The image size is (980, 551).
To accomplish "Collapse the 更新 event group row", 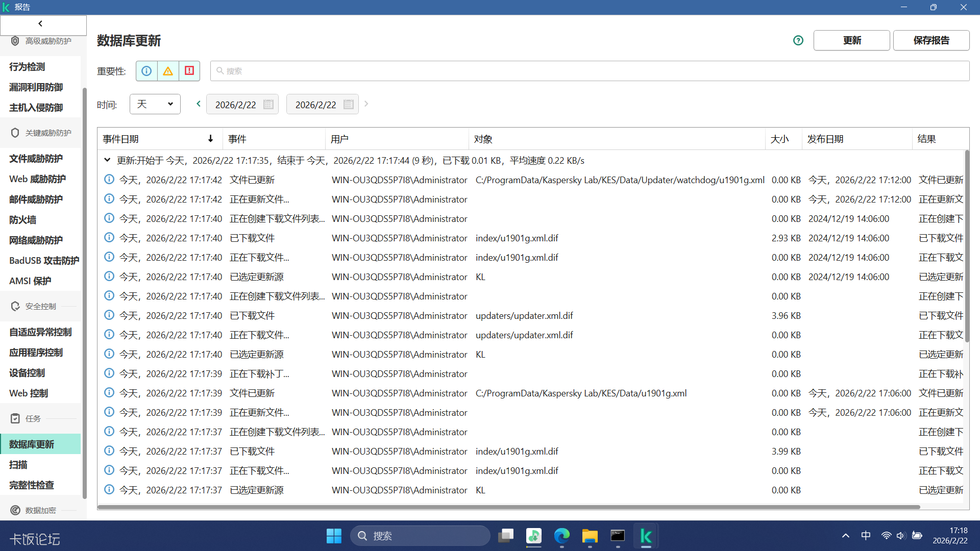I will 107,160.
